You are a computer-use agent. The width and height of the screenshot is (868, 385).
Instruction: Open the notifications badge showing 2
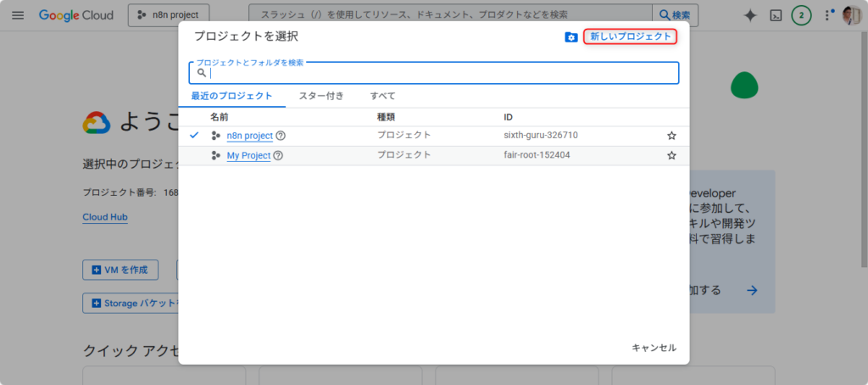[801, 15]
